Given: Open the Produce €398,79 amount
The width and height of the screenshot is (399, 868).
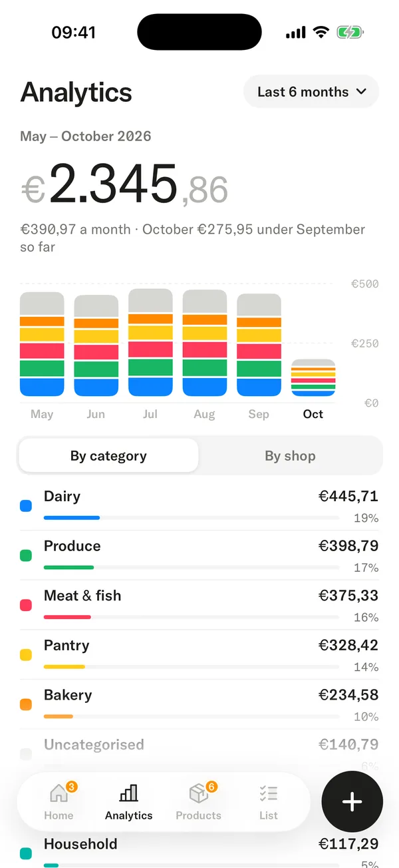Looking at the screenshot, I should (x=348, y=546).
